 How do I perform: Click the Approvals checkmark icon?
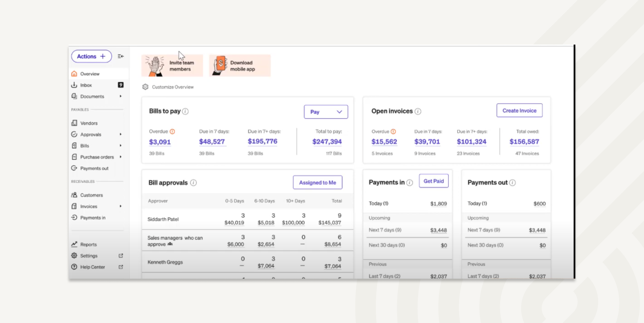tap(74, 134)
